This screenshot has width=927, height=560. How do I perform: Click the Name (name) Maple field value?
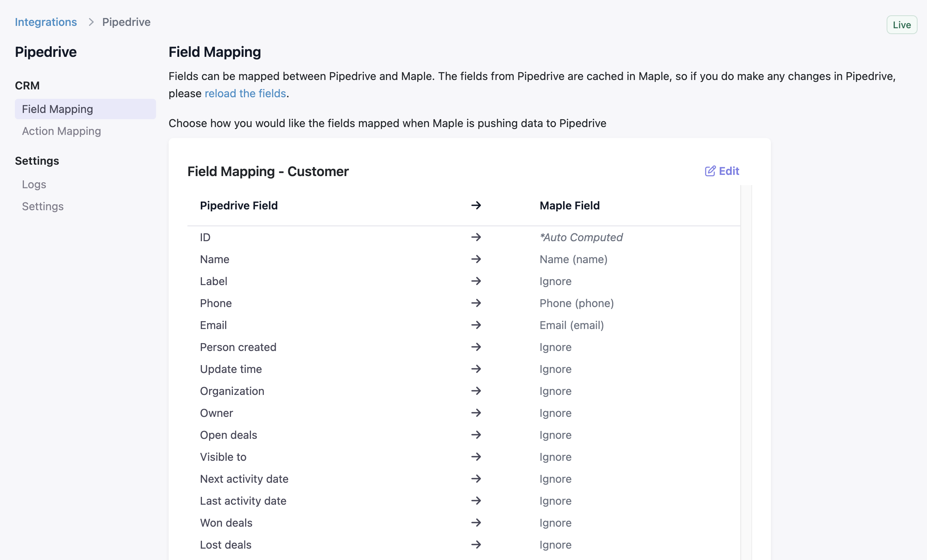[573, 259]
